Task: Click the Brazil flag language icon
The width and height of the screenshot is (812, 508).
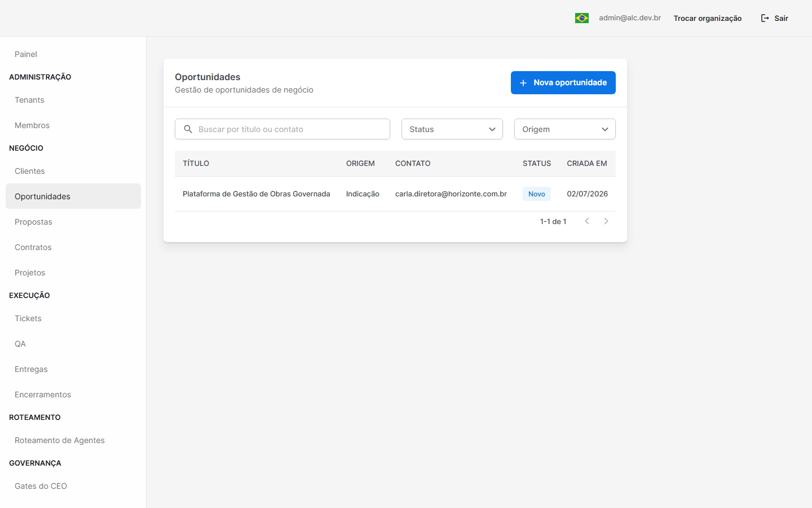Action: pos(581,18)
